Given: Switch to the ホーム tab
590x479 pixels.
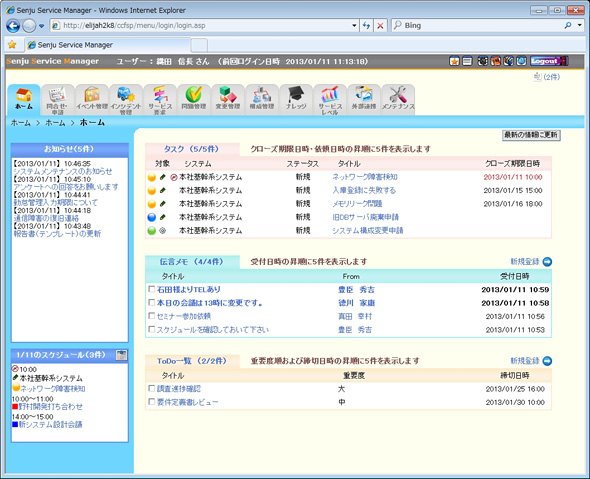Looking at the screenshot, I should [x=24, y=99].
